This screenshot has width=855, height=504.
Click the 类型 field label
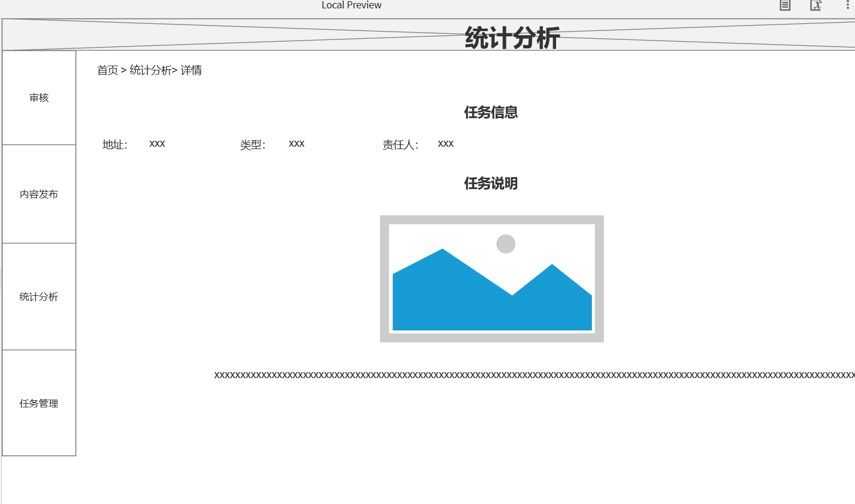pyautogui.click(x=253, y=144)
